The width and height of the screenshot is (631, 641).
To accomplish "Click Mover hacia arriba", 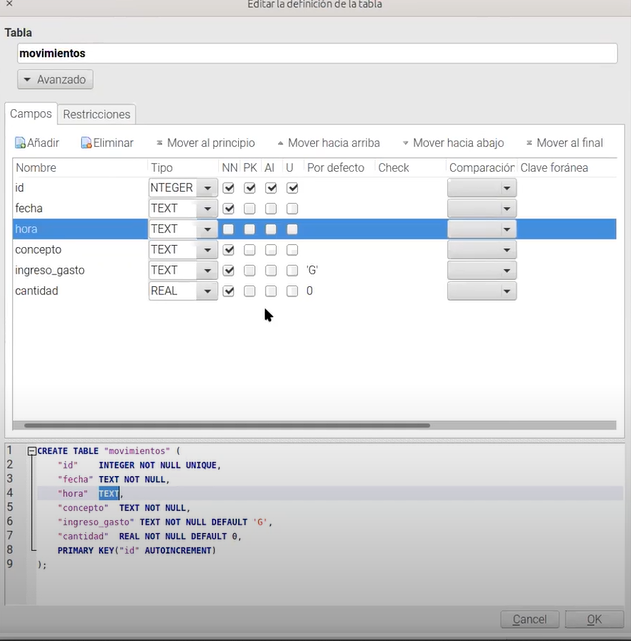I will [x=329, y=143].
